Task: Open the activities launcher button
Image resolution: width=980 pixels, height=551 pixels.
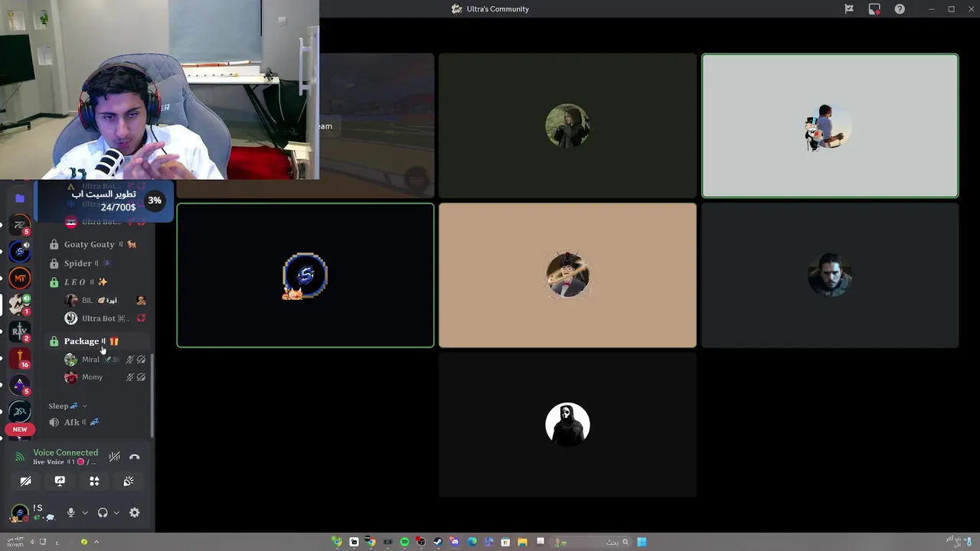Action: coord(94,481)
